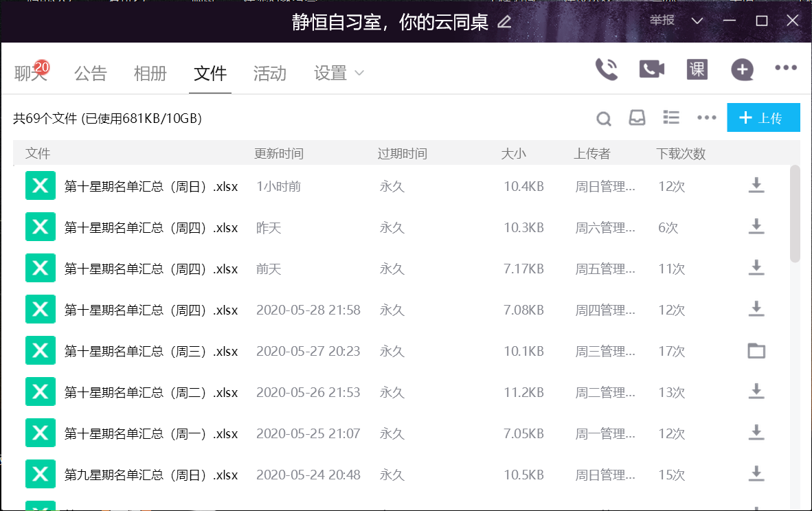
Task: Open the group class (课) feature
Action: (697, 69)
